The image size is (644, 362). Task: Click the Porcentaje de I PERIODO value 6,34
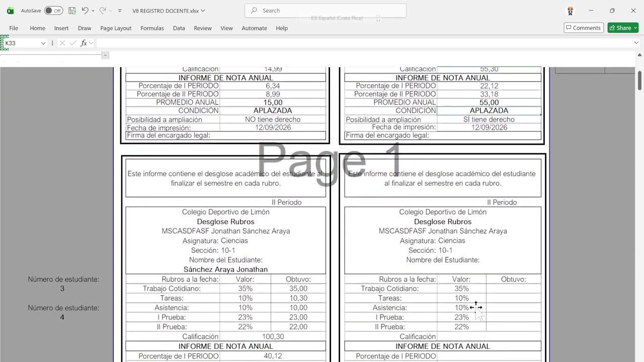(273, 86)
